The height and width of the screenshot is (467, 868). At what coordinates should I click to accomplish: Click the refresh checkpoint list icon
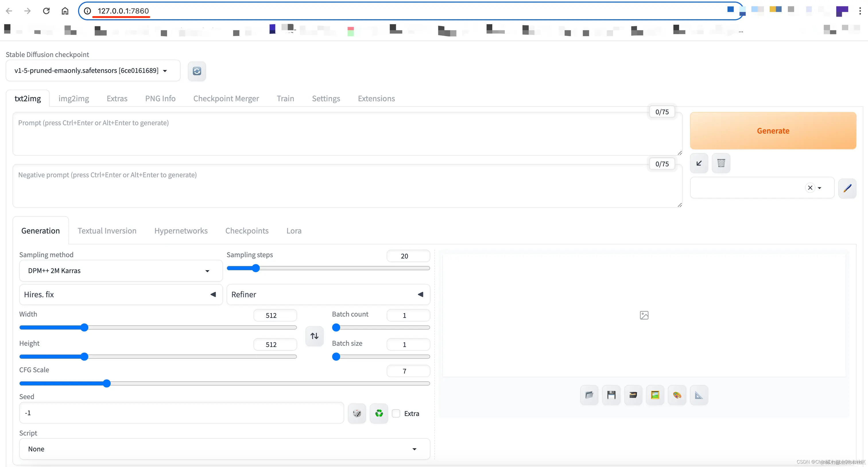[197, 71]
